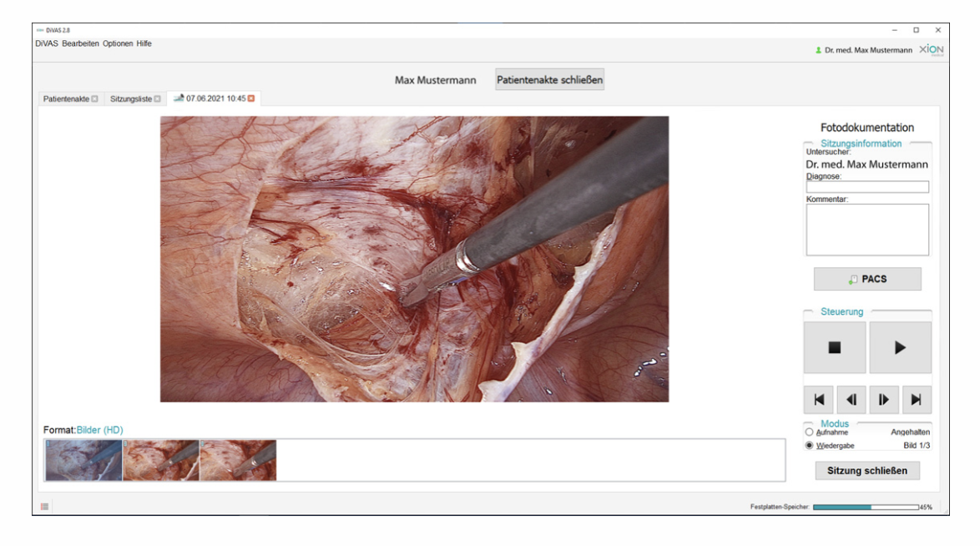Click the Festplatten-Speicher progress bar
The width and height of the screenshot is (980, 546).
[x=866, y=508]
